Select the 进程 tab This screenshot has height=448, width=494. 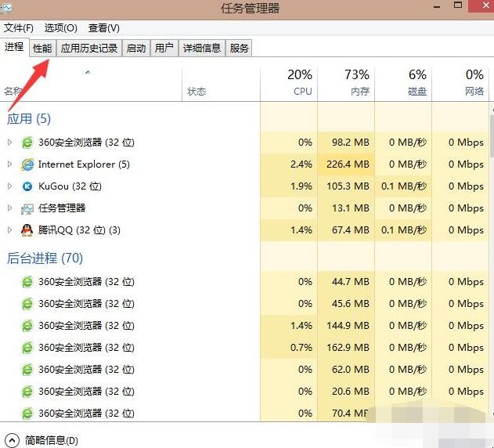pyautogui.click(x=14, y=47)
